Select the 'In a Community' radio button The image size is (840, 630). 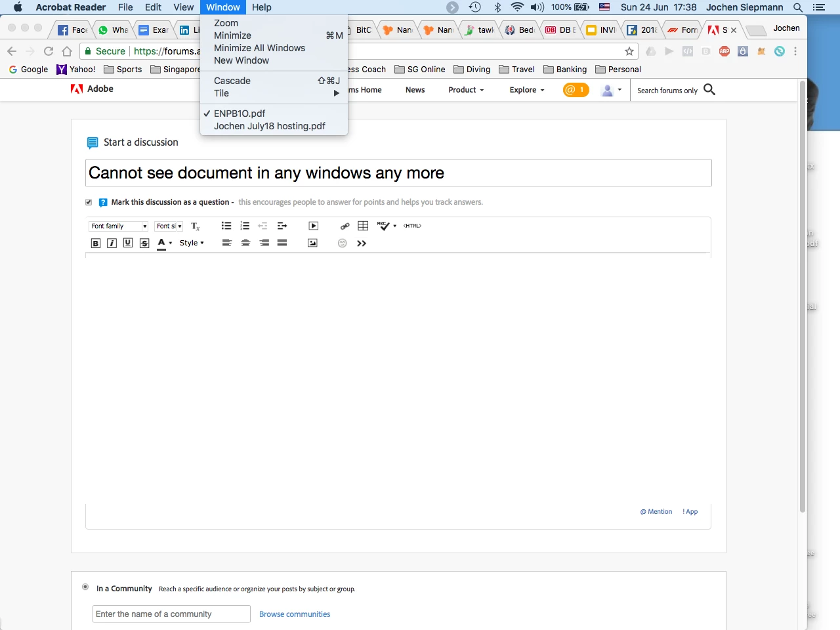tap(85, 587)
